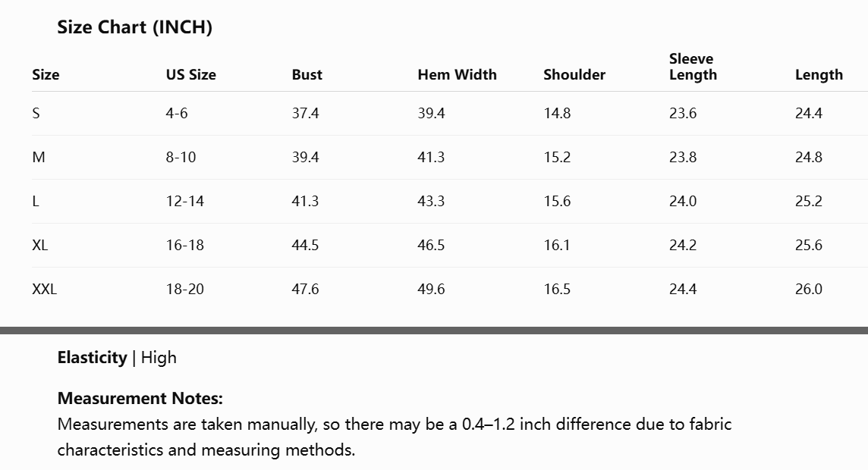Screen dimensions: 868x470
Task: Click the 26.0 length value
Action: click(x=808, y=289)
